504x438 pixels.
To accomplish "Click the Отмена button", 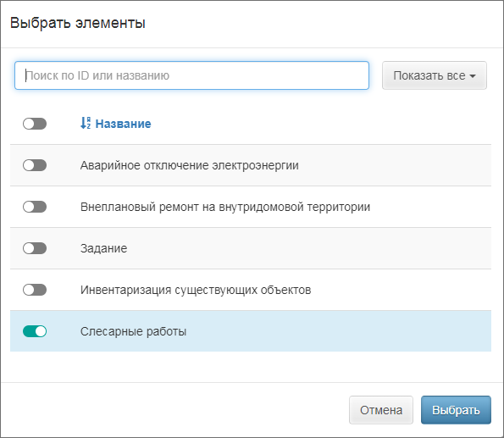I will click(x=381, y=410).
